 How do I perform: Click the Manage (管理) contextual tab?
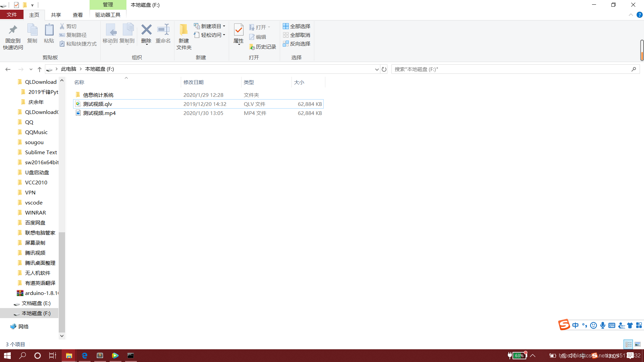[108, 5]
